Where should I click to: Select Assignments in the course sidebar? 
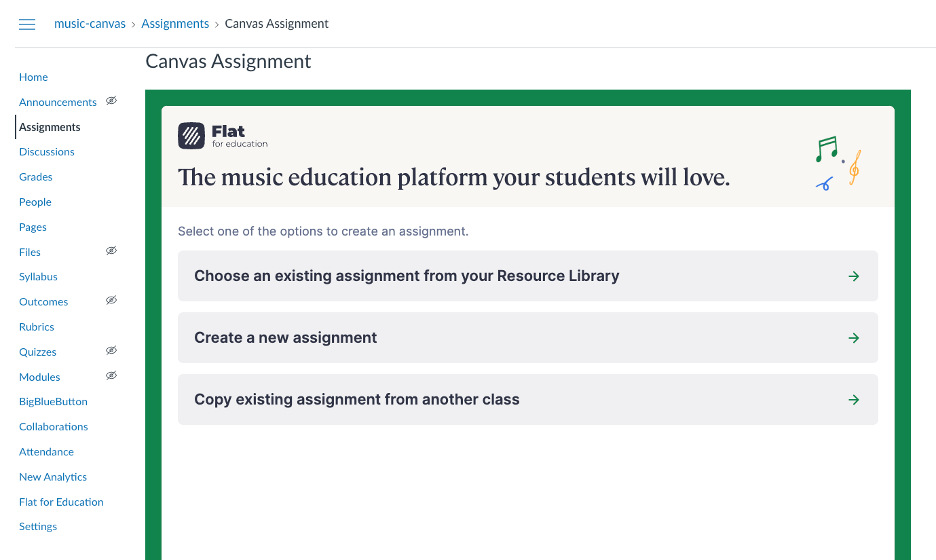point(50,127)
